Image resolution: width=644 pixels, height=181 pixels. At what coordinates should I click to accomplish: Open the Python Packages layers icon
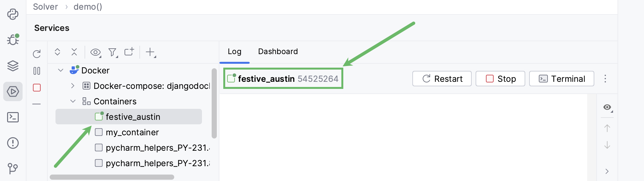tap(13, 66)
